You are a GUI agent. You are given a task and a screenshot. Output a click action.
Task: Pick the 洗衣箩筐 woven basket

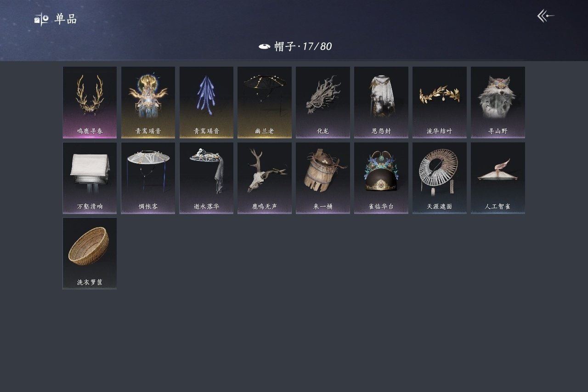(x=90, y=253)
